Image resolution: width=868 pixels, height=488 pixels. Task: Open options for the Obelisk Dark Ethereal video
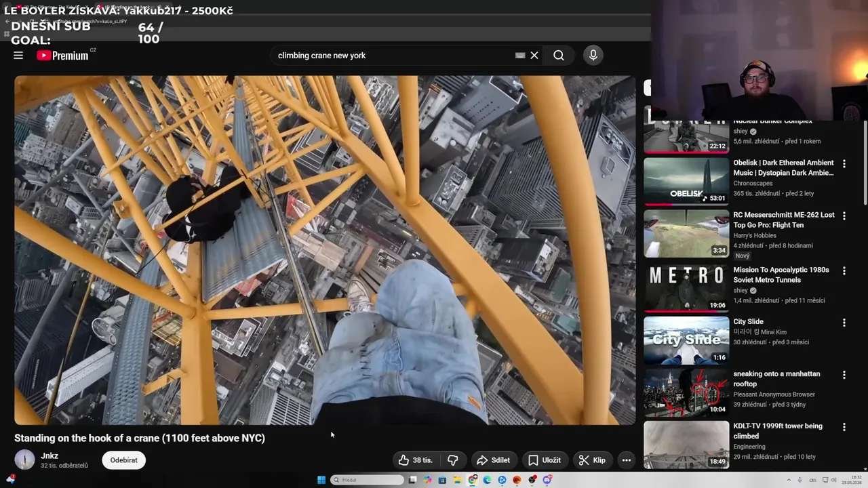(x=844, y=164)
